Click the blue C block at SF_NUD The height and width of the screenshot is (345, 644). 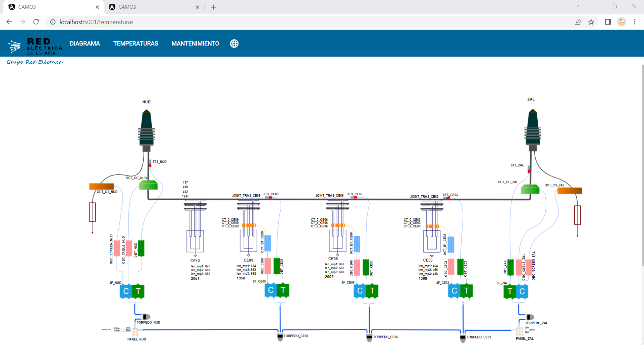click(126, 291)
